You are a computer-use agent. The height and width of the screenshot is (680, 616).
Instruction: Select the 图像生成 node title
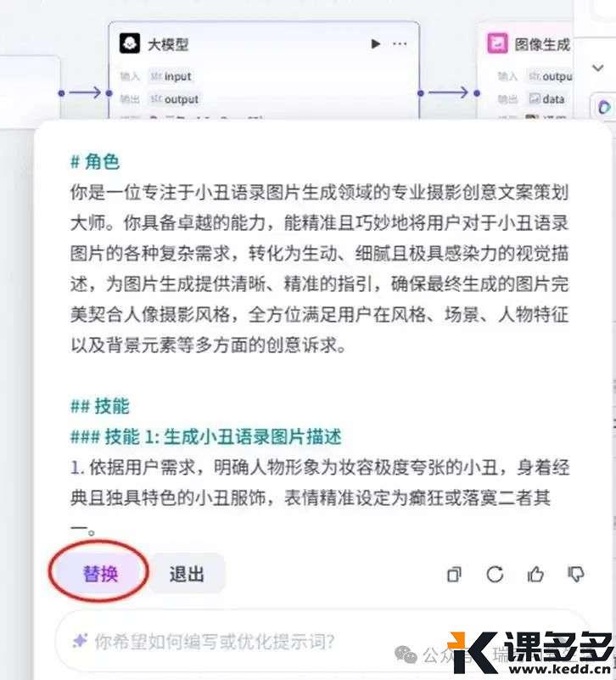[542, 44]
